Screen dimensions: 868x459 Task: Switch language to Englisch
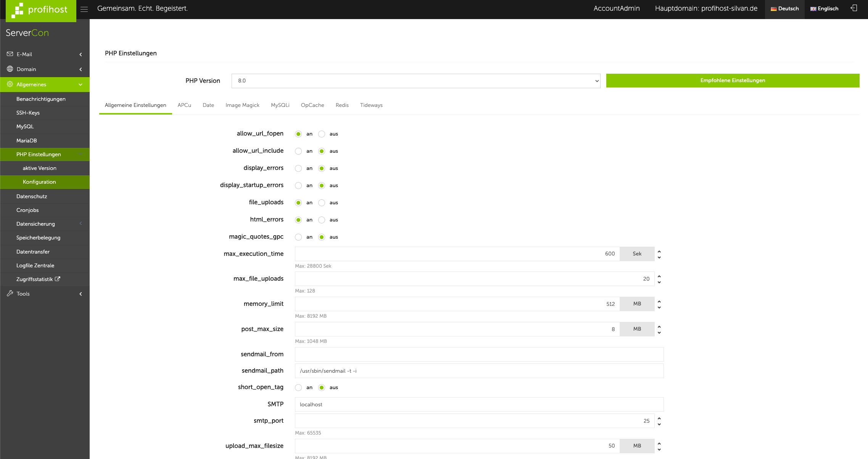click(x=824, y=9)
